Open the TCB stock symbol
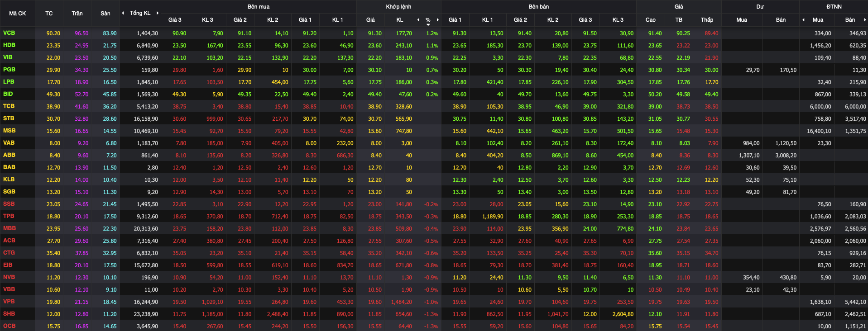 tap(9, 106)
